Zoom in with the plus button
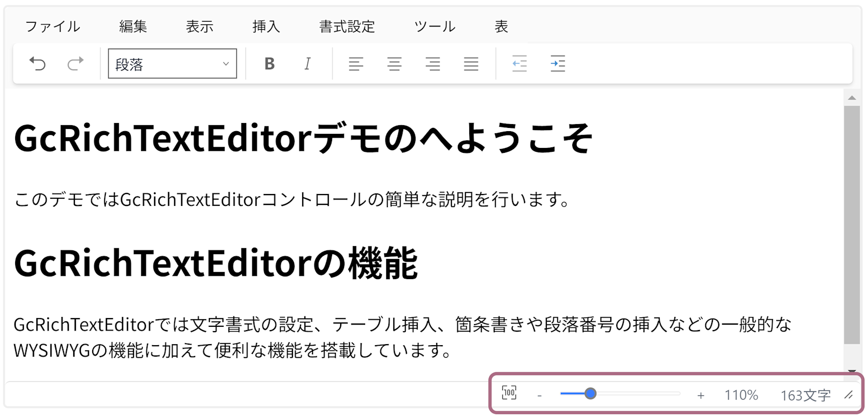Image resolution: width=868 pixels, height=420 pixels. click(701, 396)
